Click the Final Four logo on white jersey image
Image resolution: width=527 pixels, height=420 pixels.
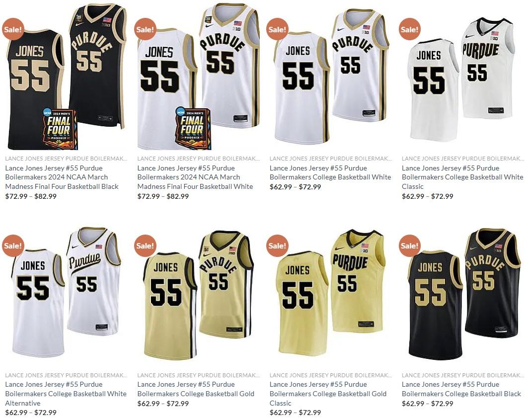click(193, 129)
